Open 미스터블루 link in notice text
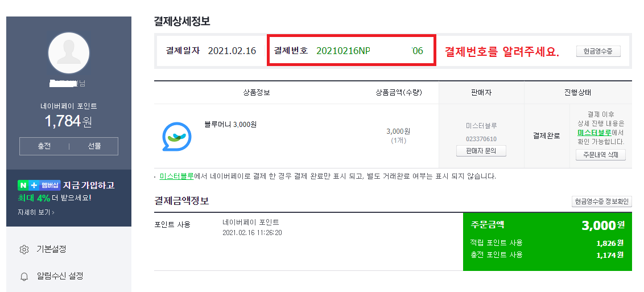 tap(176, 176)
